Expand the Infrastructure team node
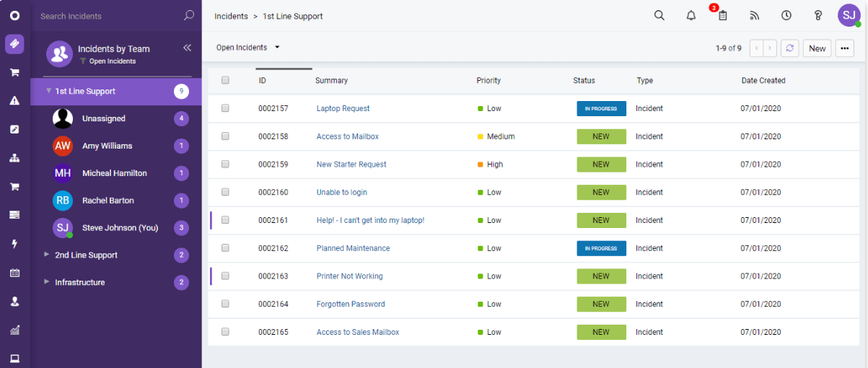The image size is (868, 368). (x=47, y=282)
